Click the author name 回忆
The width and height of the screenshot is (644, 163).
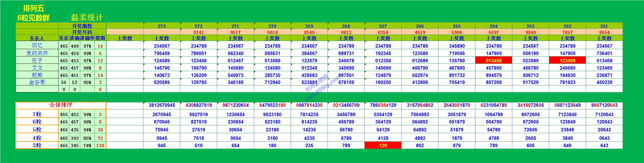[37, 45]
